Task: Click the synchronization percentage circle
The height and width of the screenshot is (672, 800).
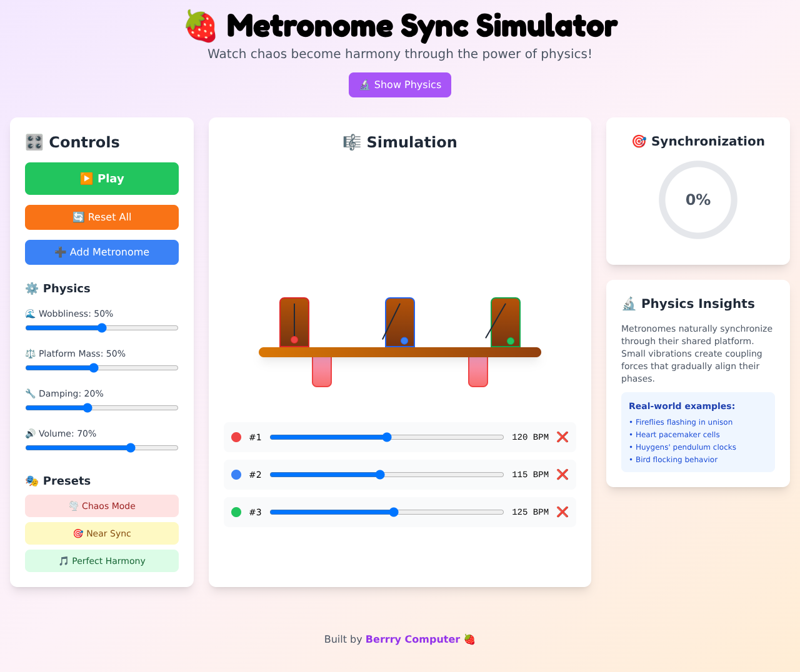Action: tap(697, 200)
